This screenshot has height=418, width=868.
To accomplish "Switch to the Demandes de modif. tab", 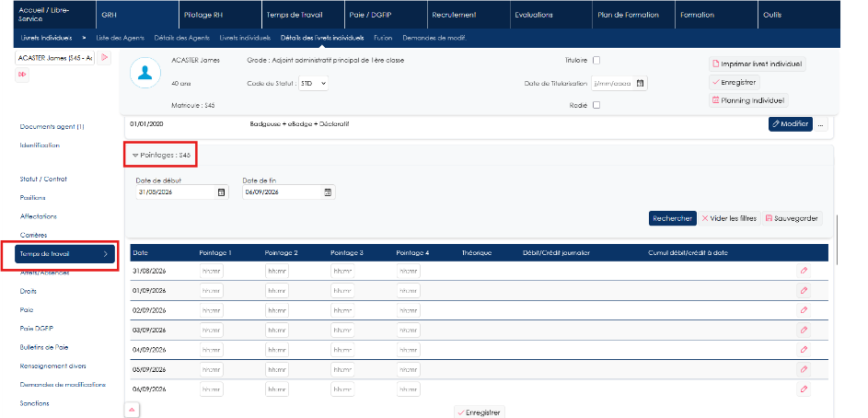I will 434,38.
